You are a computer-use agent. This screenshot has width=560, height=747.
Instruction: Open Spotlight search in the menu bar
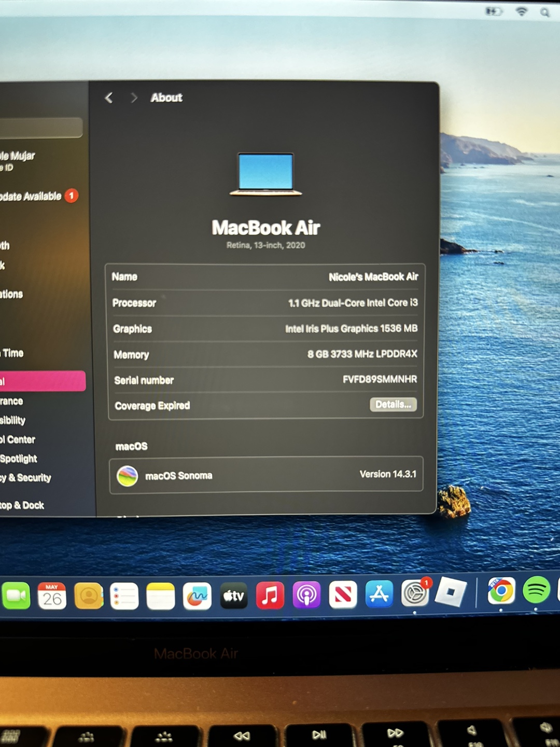click(544, 12)
